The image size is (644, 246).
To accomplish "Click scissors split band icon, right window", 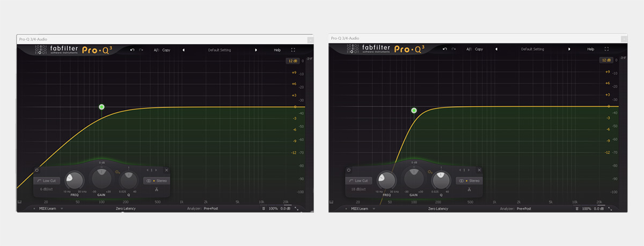I will [469, 190].
